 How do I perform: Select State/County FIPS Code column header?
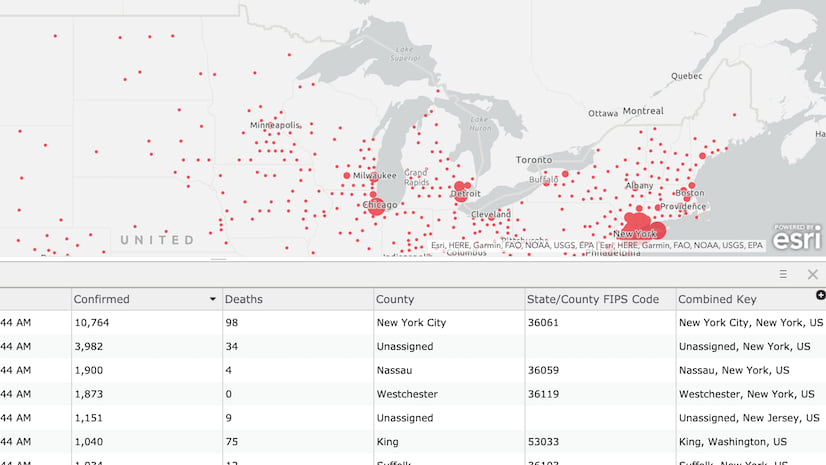pos(600,299)
